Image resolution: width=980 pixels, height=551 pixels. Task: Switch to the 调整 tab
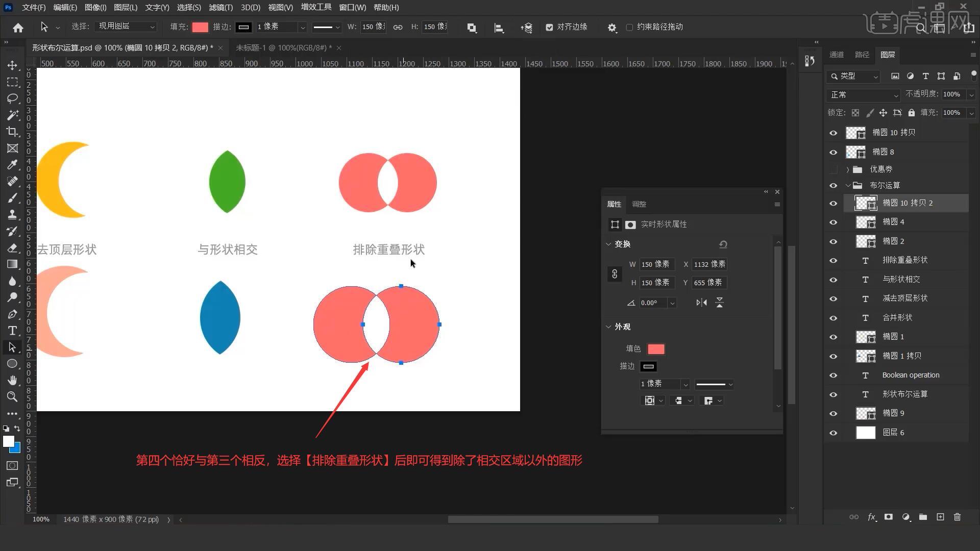coord(639,204)
